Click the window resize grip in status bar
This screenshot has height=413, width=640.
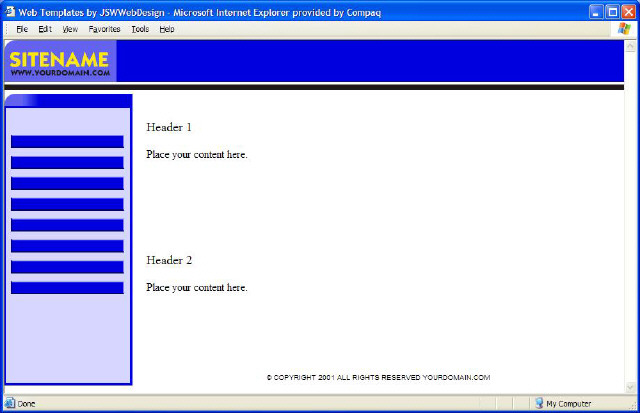tap(632, 406)
